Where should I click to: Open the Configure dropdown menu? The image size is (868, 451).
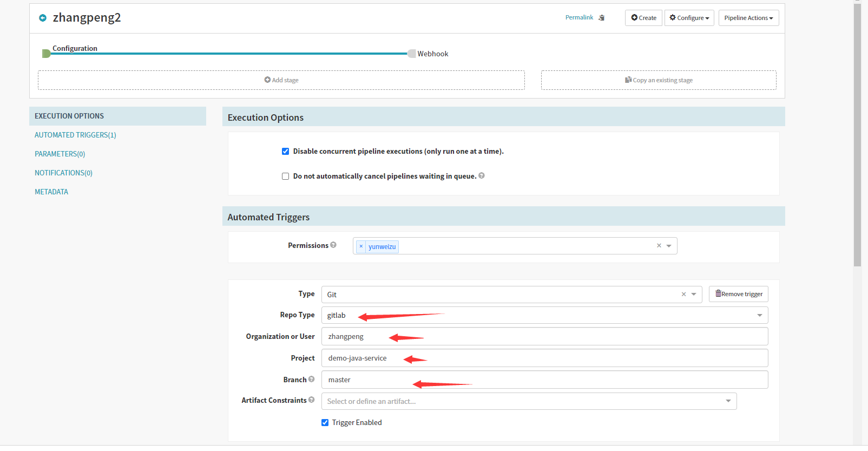click(x=689, y=18)
